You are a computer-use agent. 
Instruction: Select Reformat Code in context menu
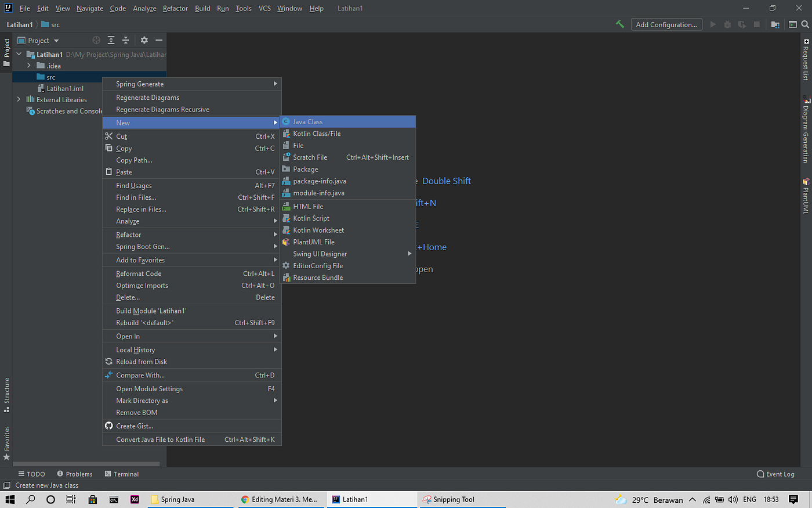point(192,273)
